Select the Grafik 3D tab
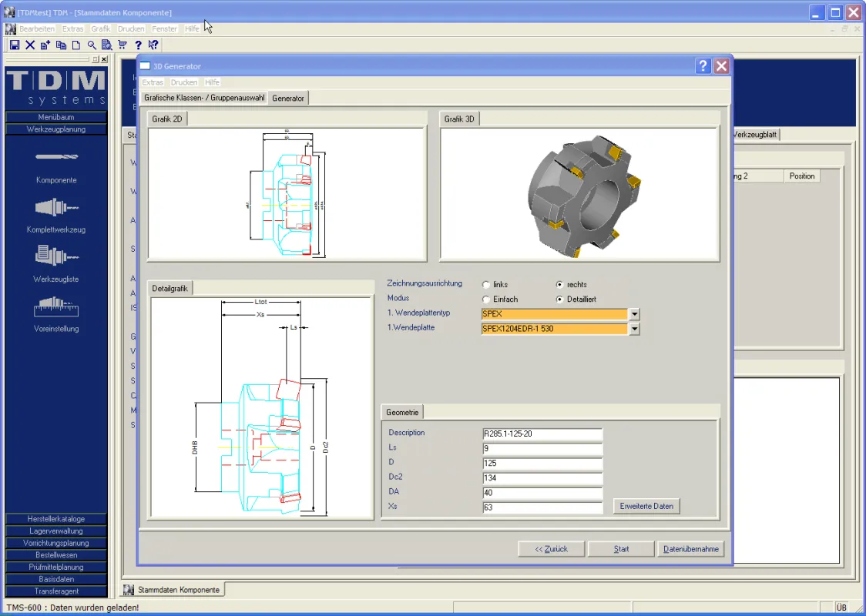The height and width of the screenshot is (616, 866). pyautogui.click(x=459, y=119)
